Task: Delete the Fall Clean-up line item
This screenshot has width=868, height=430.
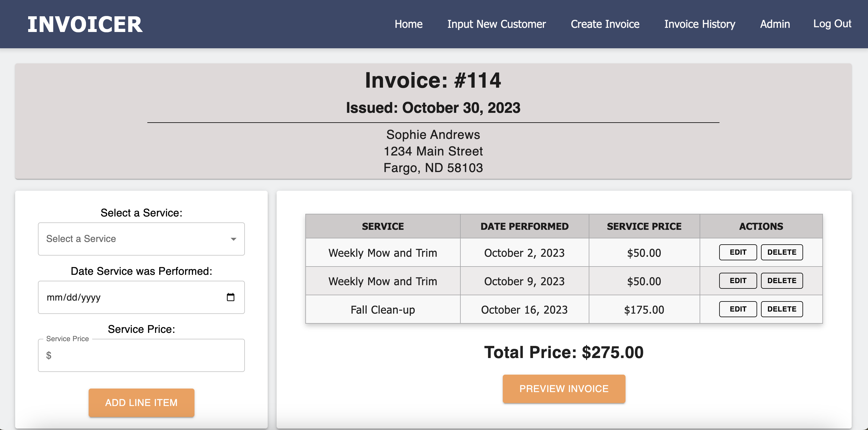Action: (782, 309)
